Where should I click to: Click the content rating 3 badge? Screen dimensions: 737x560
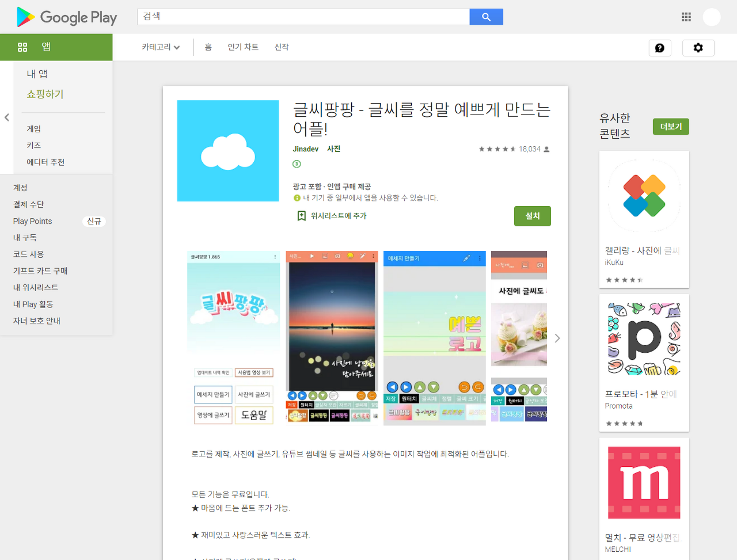[297, 164]
